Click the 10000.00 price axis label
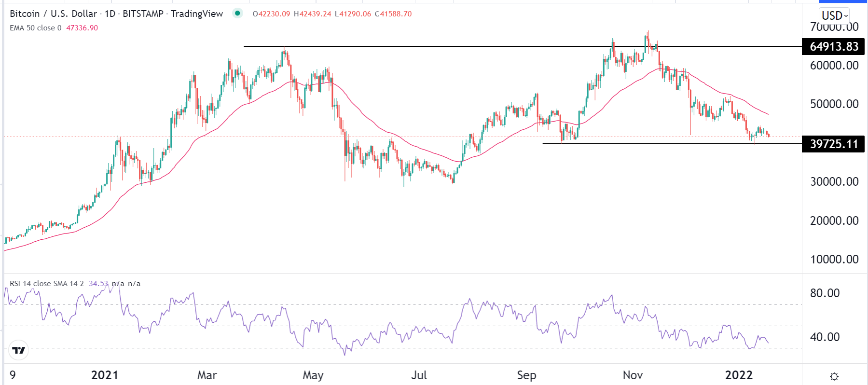This screenshot has width=868, height=385. [834, 260]
